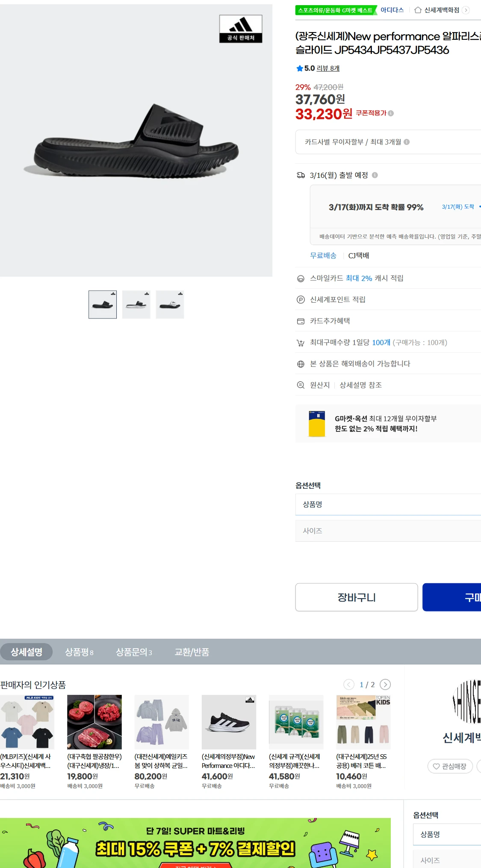
Task: Click 스포츠의류/운동화 G마켓 베스트 badge
Action: [x=336, y=10]
